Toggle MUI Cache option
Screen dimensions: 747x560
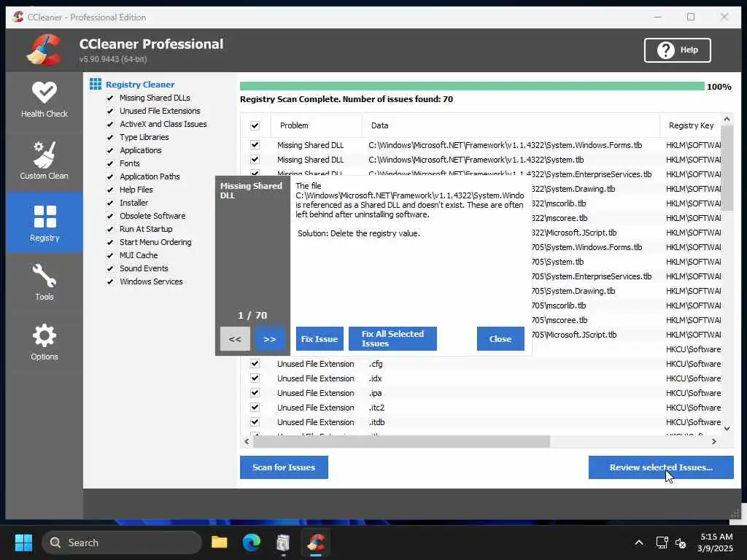coord(110,255)
